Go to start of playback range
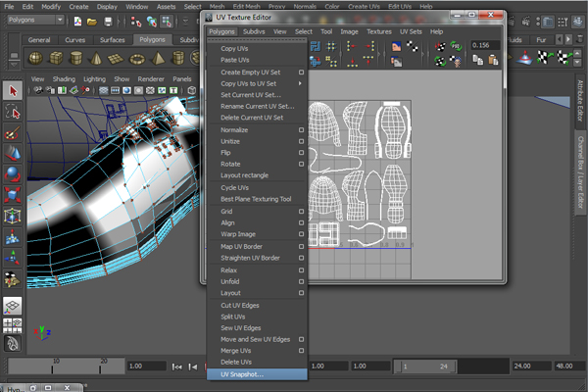Image resolution: width=588 pixels, height=392 pixels. tap(176, 367)
